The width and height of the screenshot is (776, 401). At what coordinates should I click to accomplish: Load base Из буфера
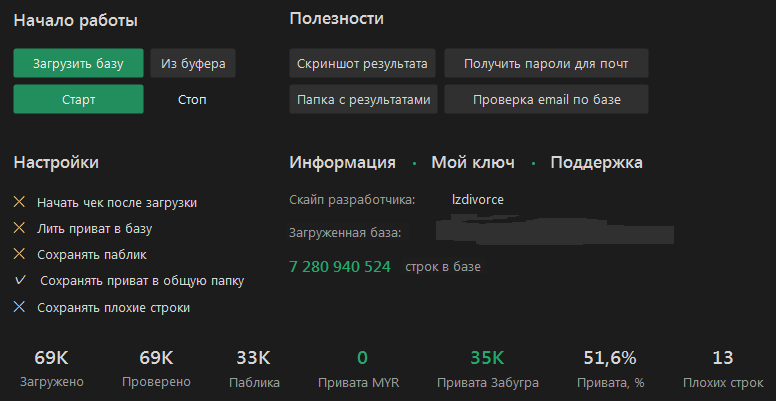click(193, 63)
